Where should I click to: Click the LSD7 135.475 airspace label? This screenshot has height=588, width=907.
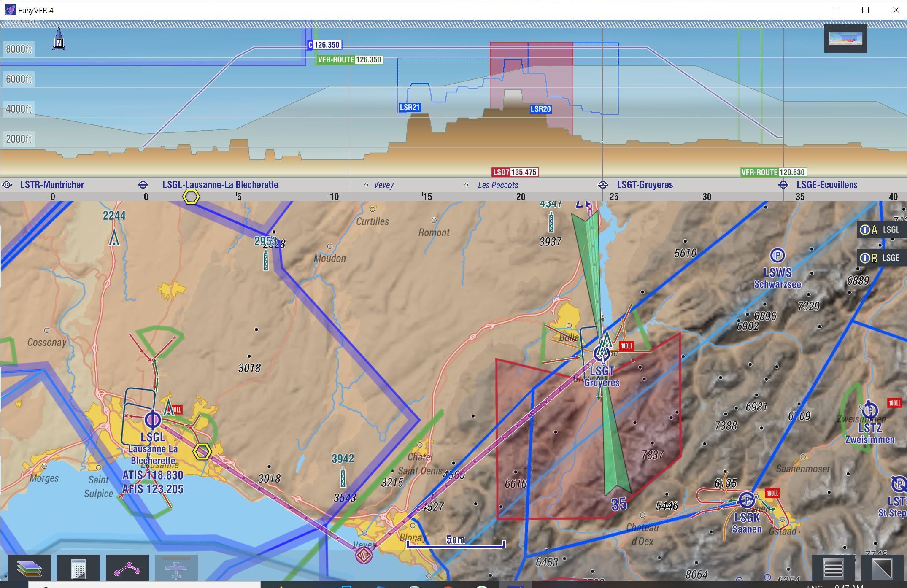515,172
